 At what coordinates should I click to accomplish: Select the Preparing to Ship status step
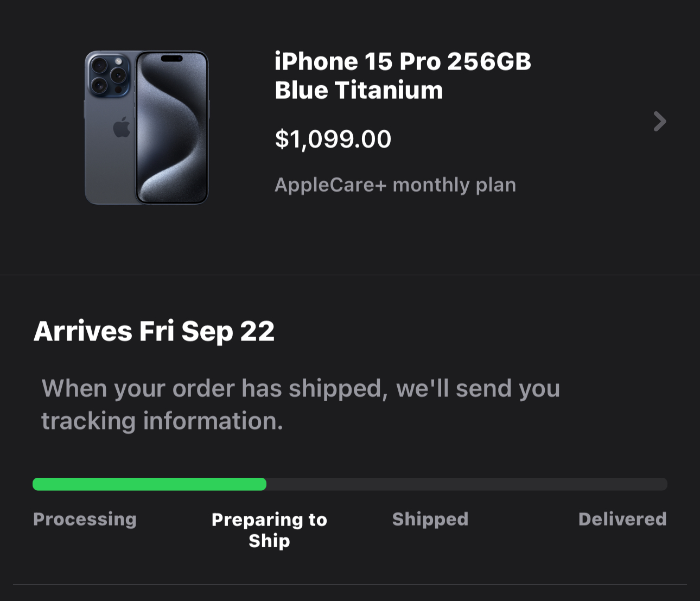coord(269,530)
